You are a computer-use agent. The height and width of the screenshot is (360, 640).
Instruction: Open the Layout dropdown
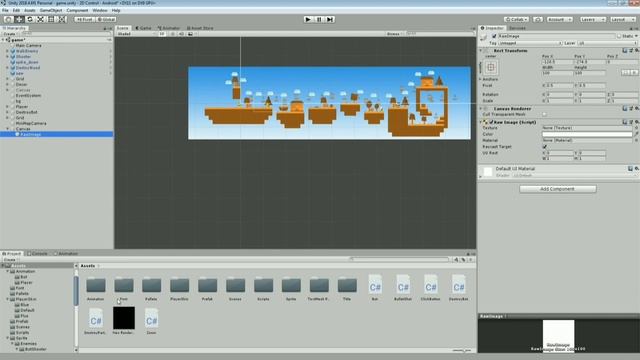pyautogui.click(x=622, y=19)
